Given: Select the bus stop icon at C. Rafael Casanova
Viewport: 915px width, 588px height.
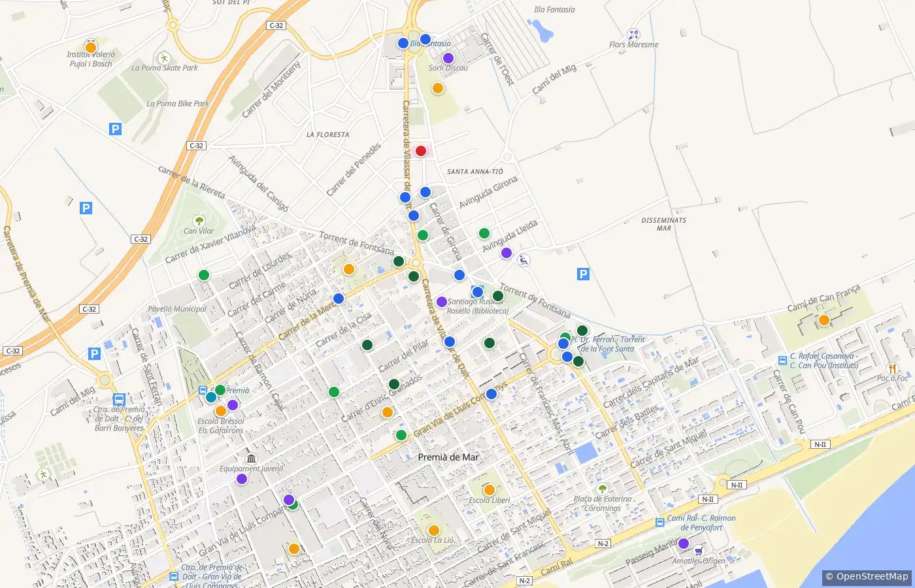Looking at the screenshot, I should point(782,361).
